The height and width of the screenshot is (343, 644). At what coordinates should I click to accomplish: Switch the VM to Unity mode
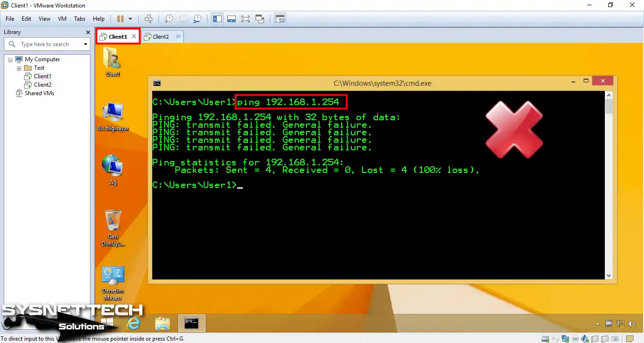[260, 18]
